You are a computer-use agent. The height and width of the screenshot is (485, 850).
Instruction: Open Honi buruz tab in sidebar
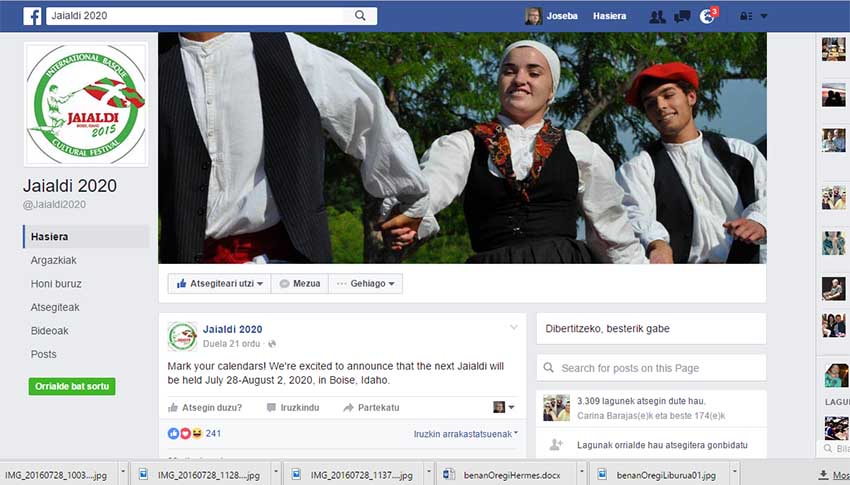click(56, 283)
